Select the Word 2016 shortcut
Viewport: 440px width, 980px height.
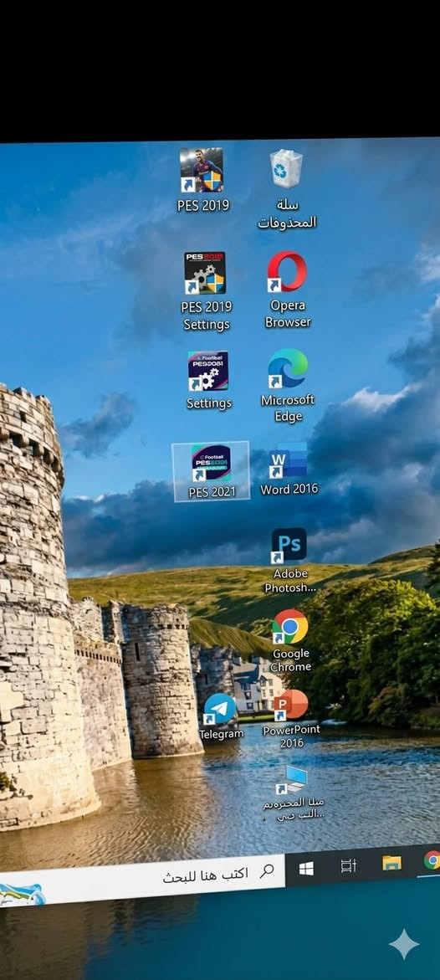[289, 469]
